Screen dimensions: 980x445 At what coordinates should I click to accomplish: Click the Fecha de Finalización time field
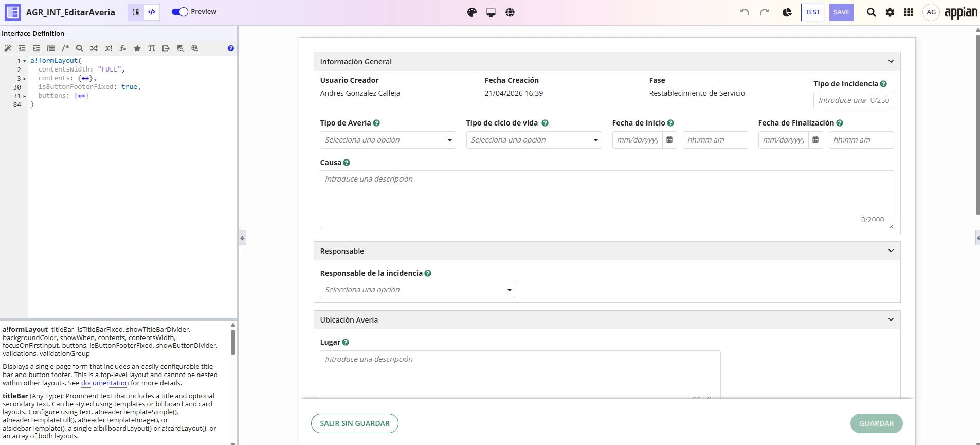(x=861, y=140)
